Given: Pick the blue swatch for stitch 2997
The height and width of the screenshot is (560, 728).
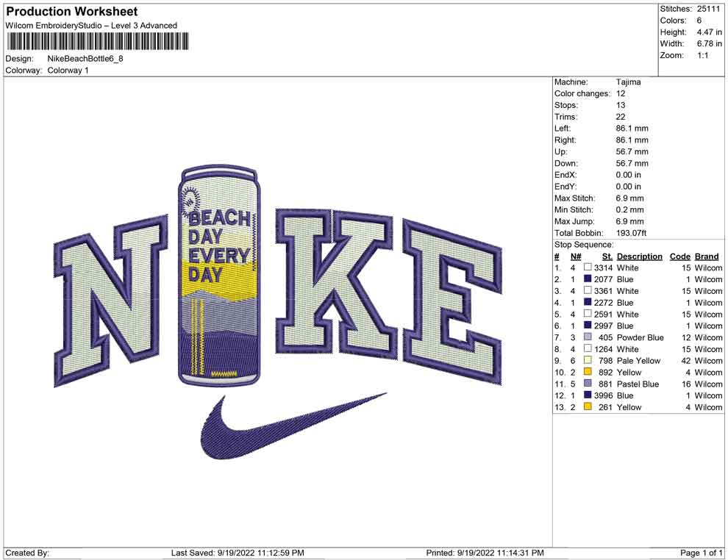Looking at the screenshot, I should [x=588, y=326].
